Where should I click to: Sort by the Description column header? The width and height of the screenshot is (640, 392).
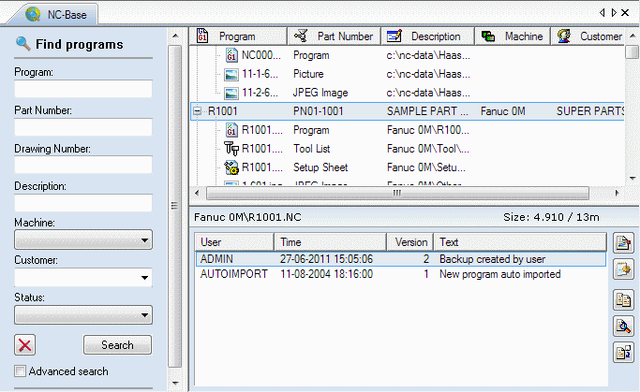click(x=427, y=36)
